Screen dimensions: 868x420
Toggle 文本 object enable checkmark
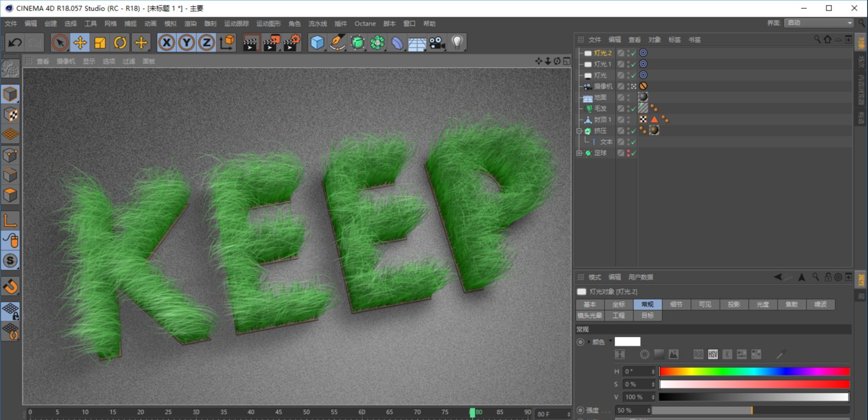coord(633,142)
